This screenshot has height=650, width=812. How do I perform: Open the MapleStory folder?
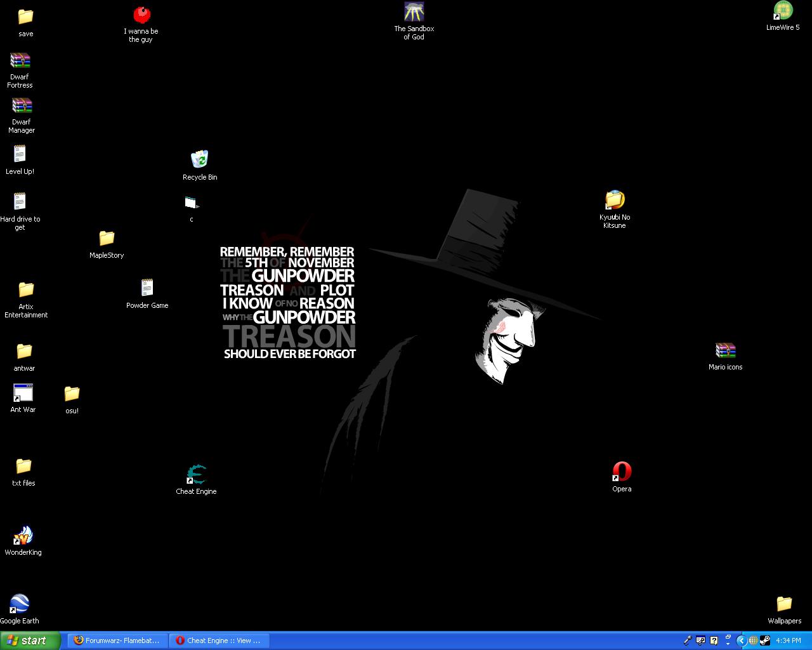pos(107,238)
